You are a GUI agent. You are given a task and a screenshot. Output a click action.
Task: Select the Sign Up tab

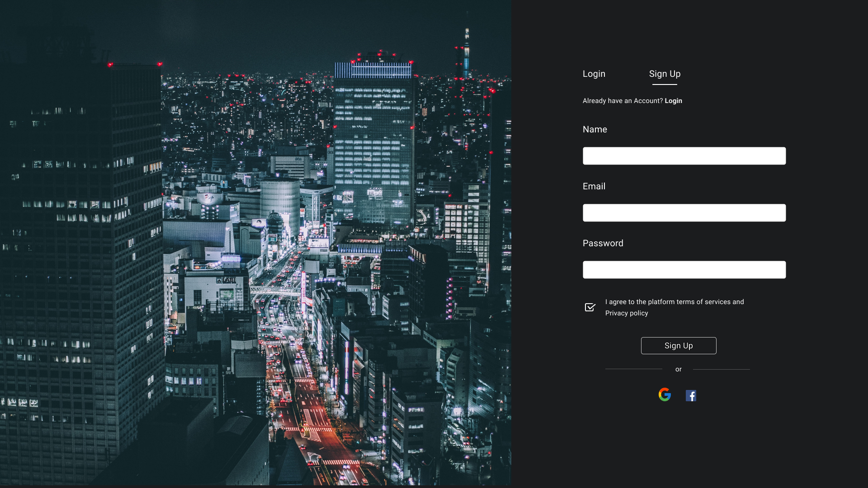click(665, 74)
